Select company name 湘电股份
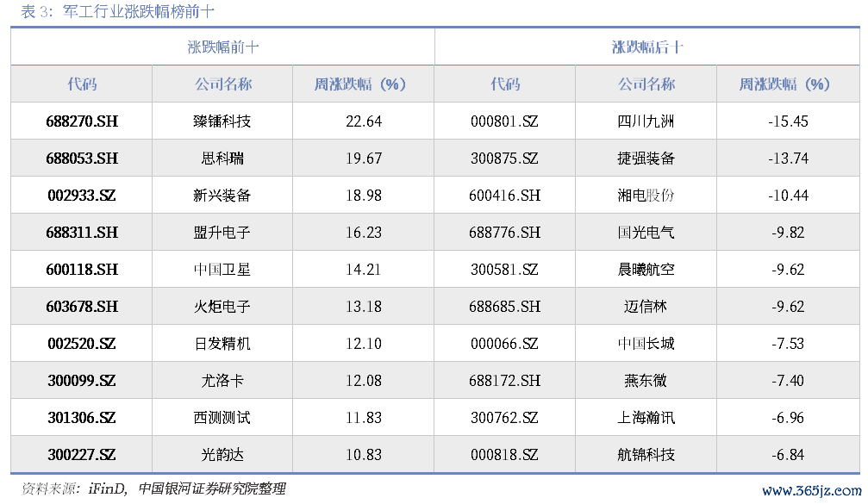Screen dimensions: 868x504 (646, 196)
